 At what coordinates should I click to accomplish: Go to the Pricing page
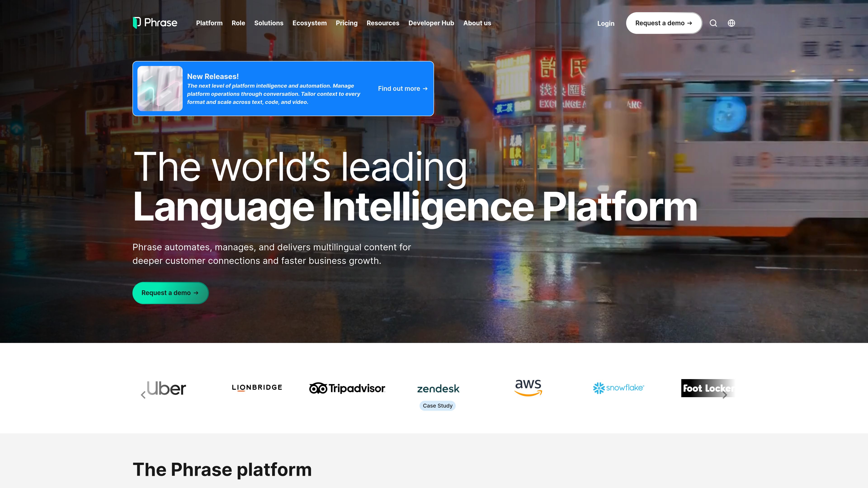[x=346, y=23]
